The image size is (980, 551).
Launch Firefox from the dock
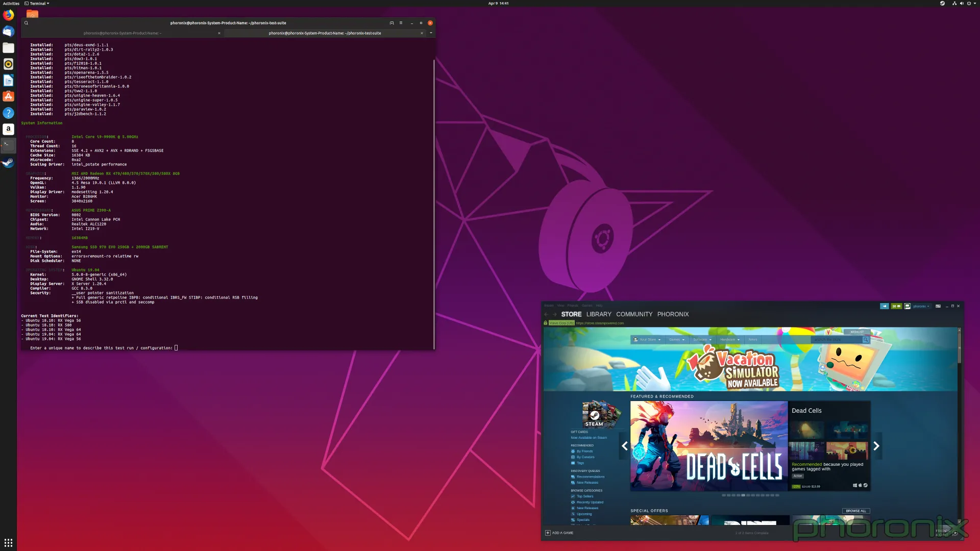point(8,15)
